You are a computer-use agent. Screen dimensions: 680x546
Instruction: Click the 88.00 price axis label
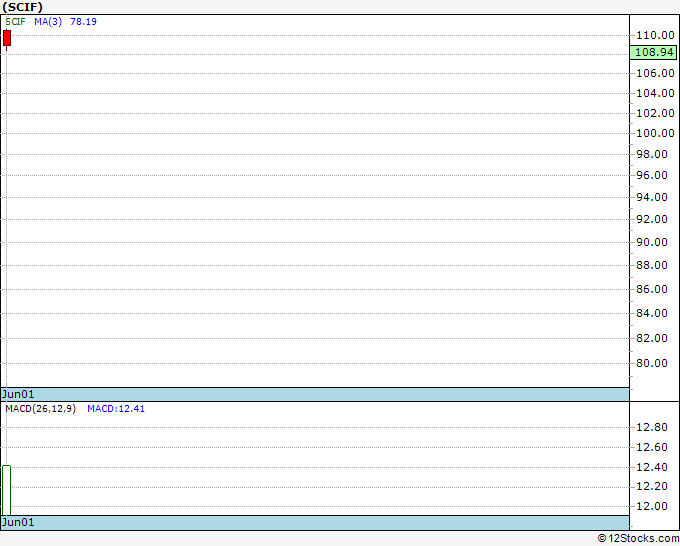coord(651,265)
